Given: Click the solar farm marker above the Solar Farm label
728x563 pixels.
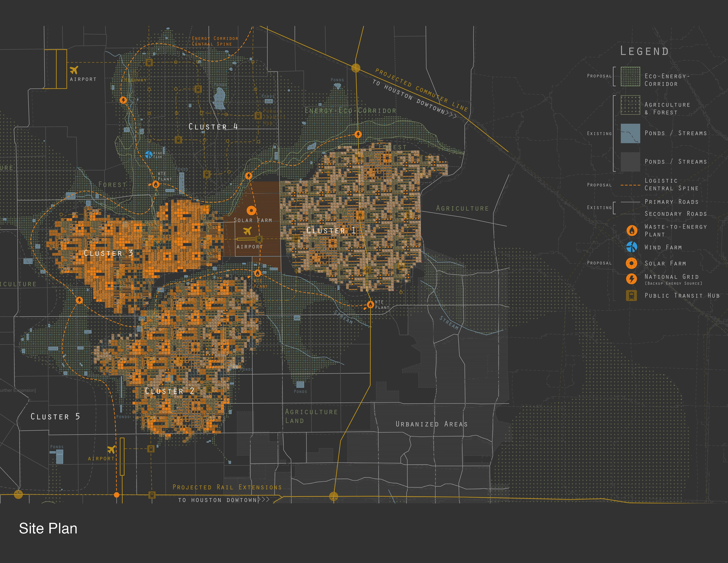Looking at the screenshot, I should click(x=251, y=210).
